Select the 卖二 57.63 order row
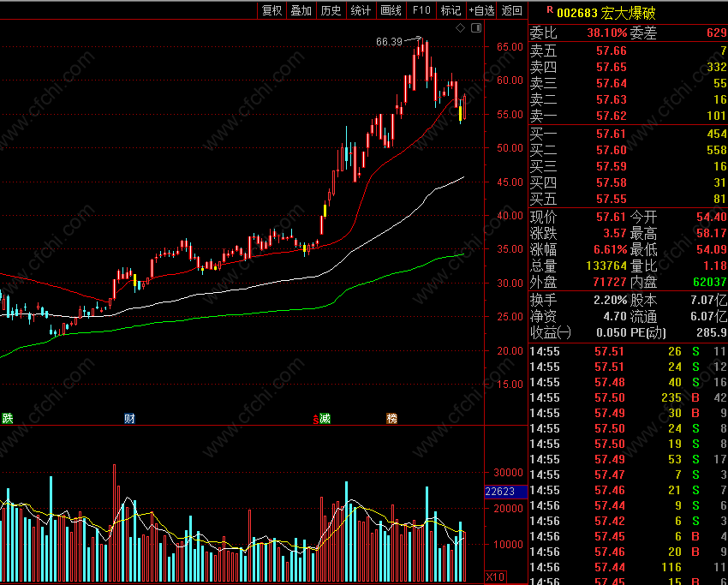 628,99
